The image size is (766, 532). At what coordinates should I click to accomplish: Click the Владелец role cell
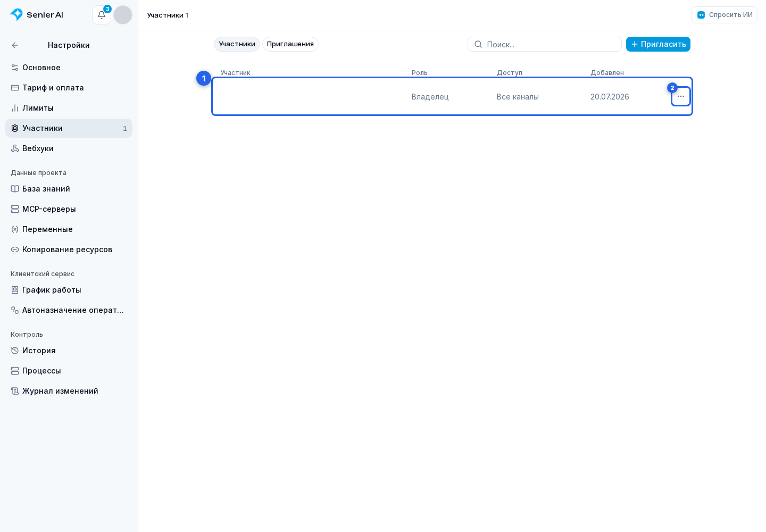pyautogui.click(x=430, y=97)
